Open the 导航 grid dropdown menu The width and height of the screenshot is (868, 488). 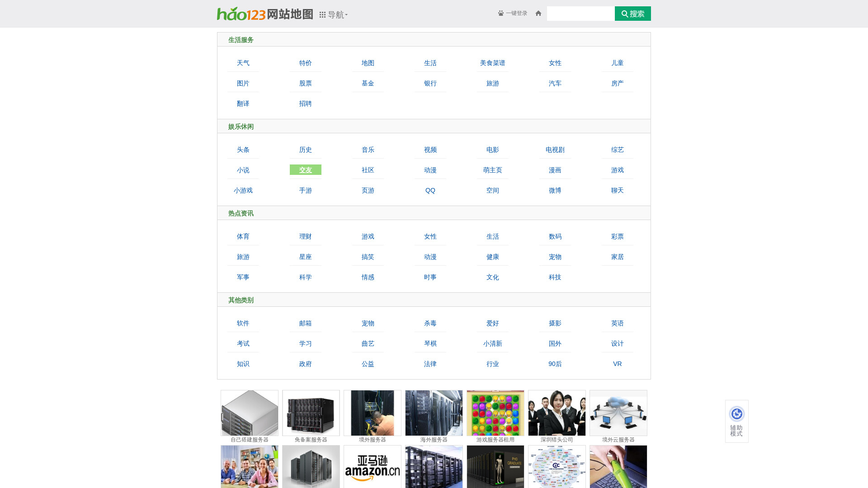334,15
